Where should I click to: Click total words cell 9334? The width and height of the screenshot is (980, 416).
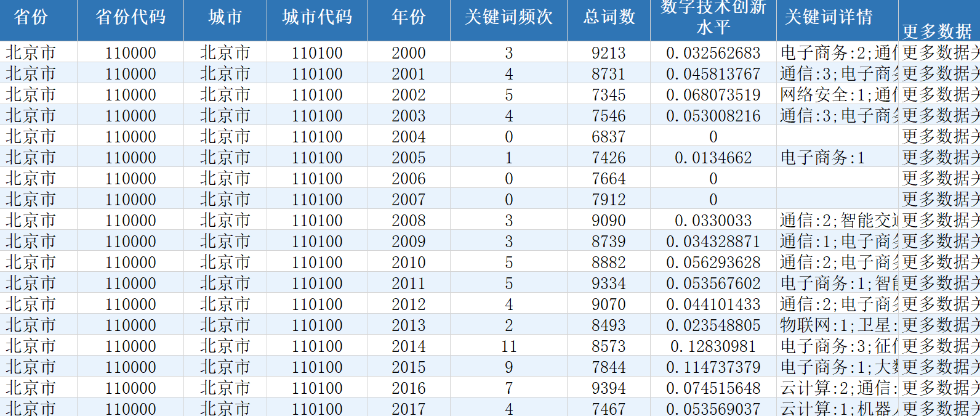click(609, 283)
